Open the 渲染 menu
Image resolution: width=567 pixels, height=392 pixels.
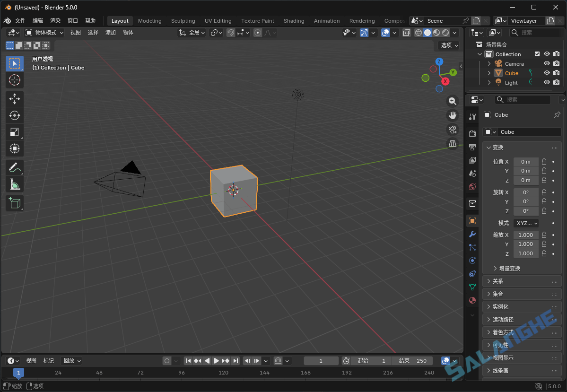tap(55, 20)
